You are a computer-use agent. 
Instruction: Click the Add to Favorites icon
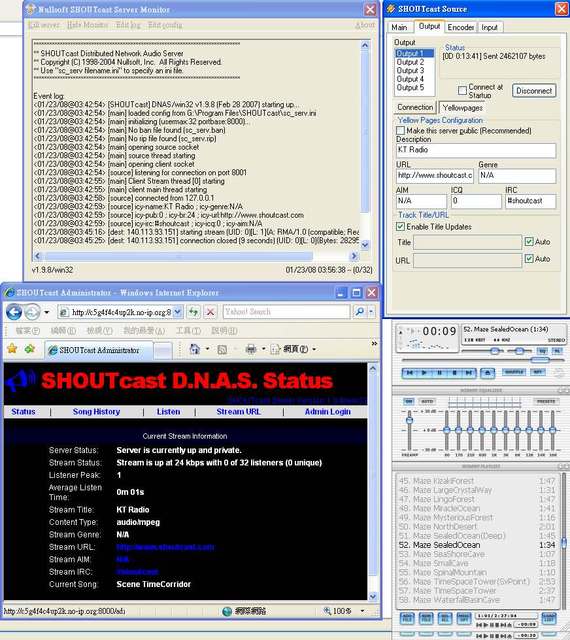click(x=30, y=349)
